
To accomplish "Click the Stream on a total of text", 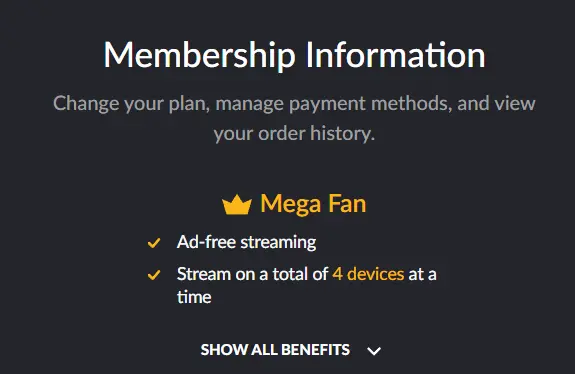I will click(252, 274).
